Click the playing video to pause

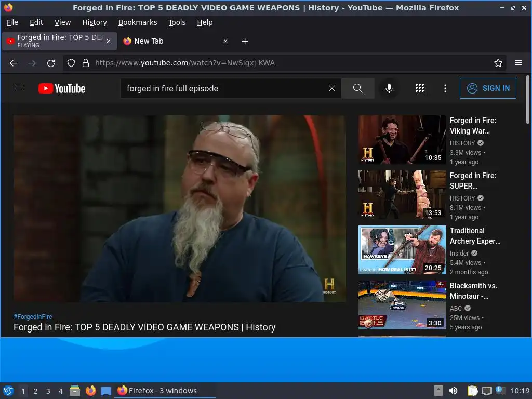tap(179, 209)
